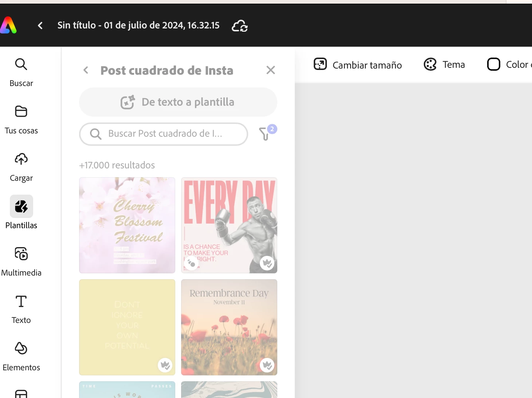
Task: Click the Post cuadrado de Insta heading
Action: click(x=167, y=70)
